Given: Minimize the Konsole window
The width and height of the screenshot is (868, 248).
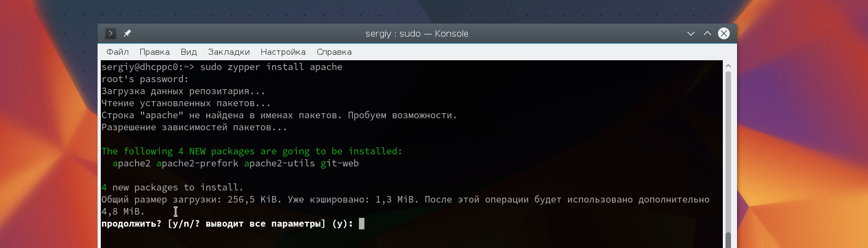Looking at the screenshot, I should point(690,33).
